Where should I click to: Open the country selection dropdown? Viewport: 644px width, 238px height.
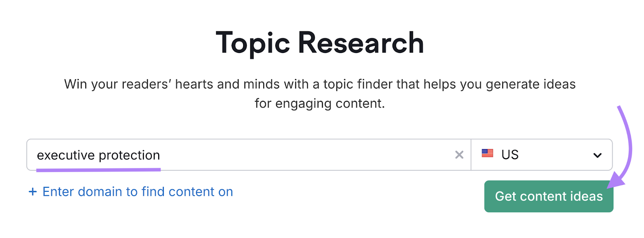tap(541, 155)
